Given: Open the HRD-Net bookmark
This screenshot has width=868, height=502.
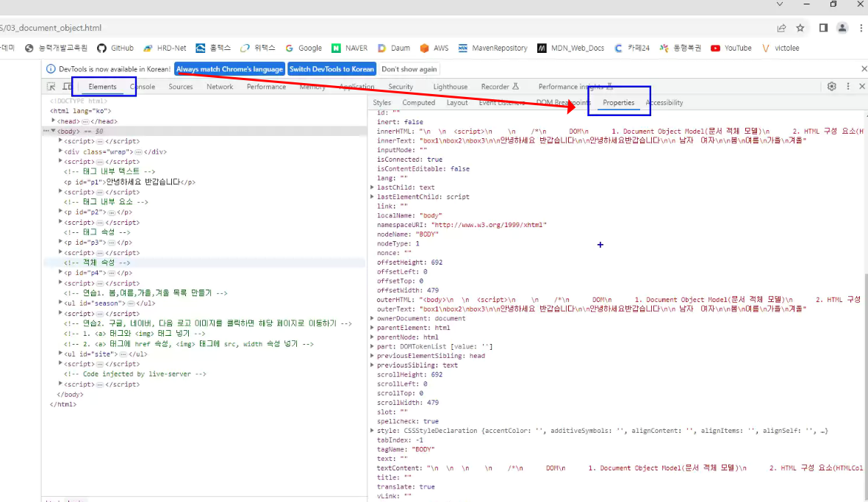Looking at the screenshot, I should (165, 49).
